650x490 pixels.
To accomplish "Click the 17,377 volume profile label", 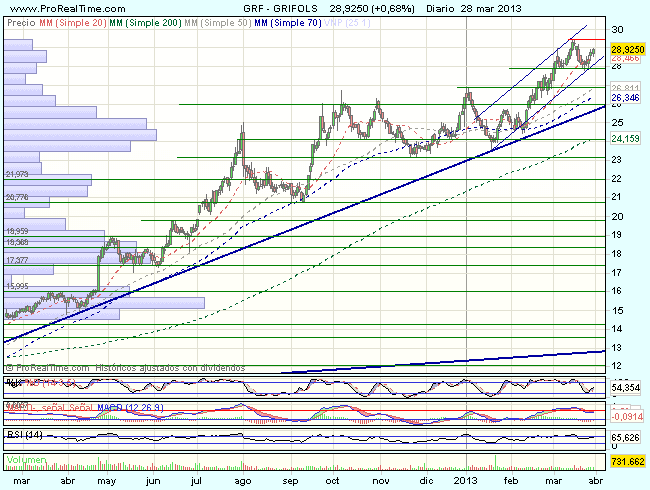I will click(x=17, y=260).
